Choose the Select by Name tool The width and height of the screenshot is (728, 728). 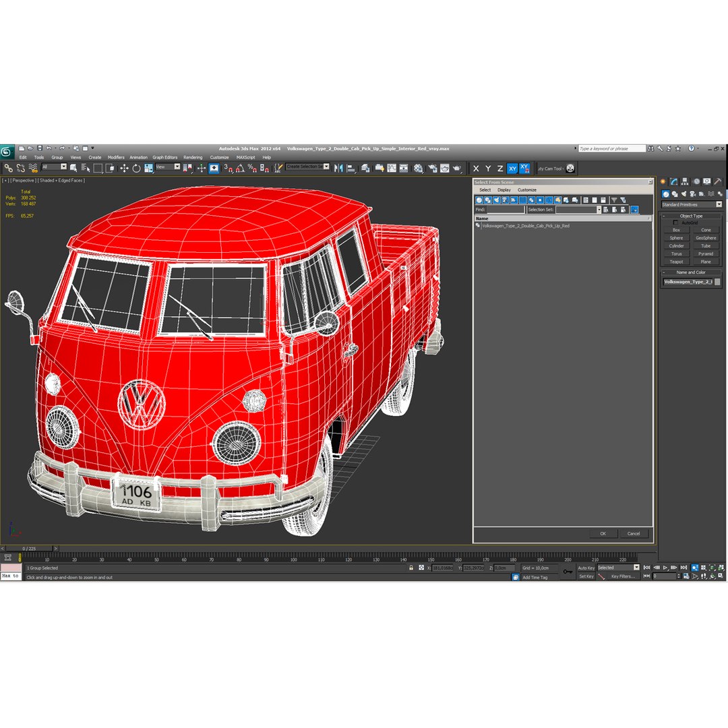pos(86,169)
